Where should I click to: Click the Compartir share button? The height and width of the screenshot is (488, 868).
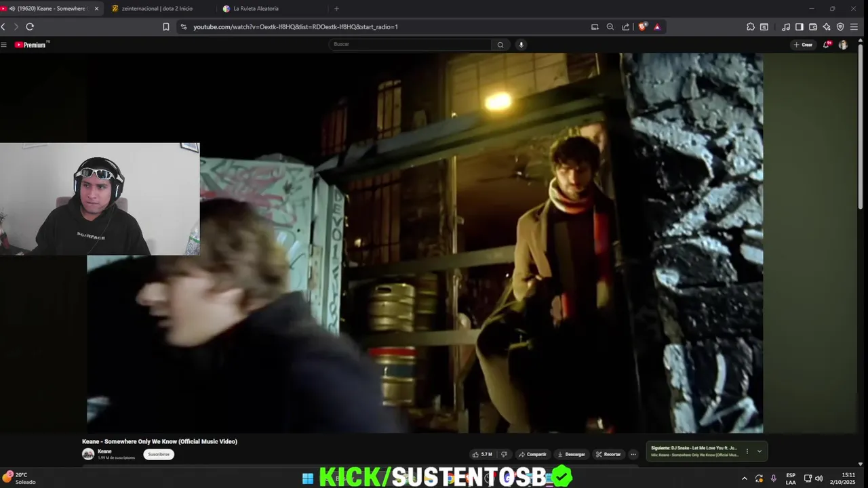(x=532, y=454)
